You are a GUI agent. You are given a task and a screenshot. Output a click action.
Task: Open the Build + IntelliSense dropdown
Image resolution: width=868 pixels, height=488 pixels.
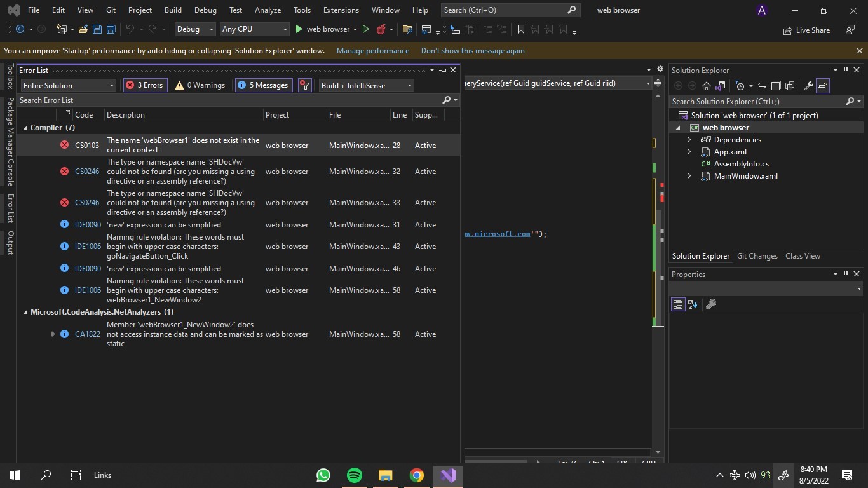click(x=367, y=85)
